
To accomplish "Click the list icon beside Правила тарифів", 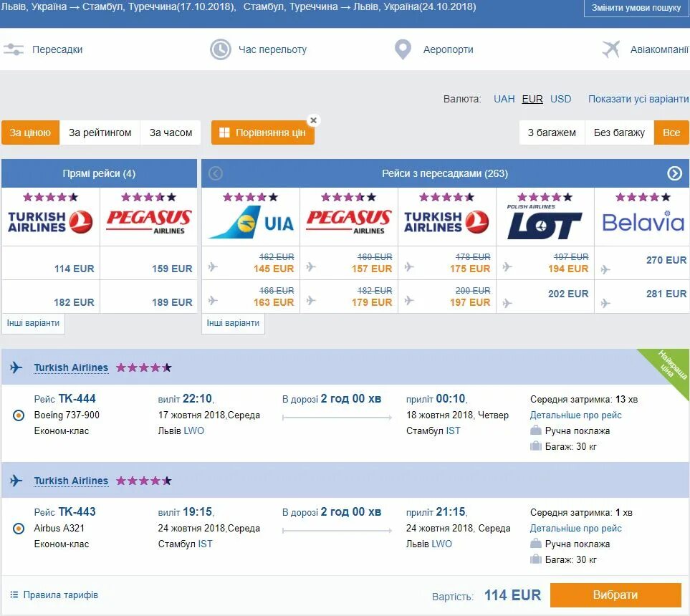I will tap(14, 595).
